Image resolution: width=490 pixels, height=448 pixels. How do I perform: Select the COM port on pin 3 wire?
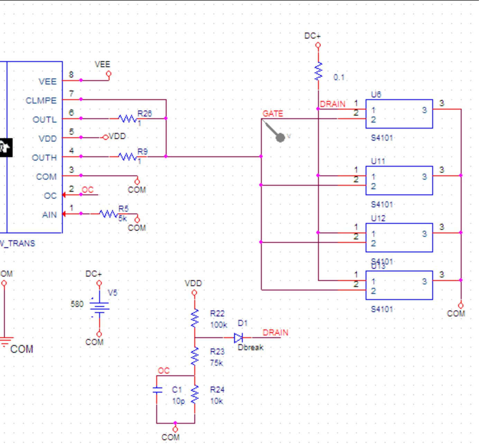pyautogui.click(x=137, y=182)
